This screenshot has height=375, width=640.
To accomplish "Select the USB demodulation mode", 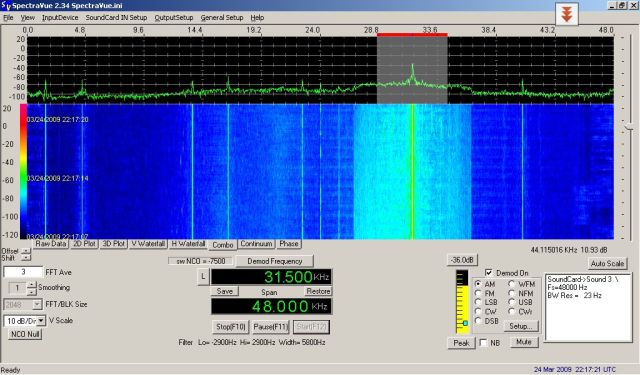I will click(x=511, y=302).
